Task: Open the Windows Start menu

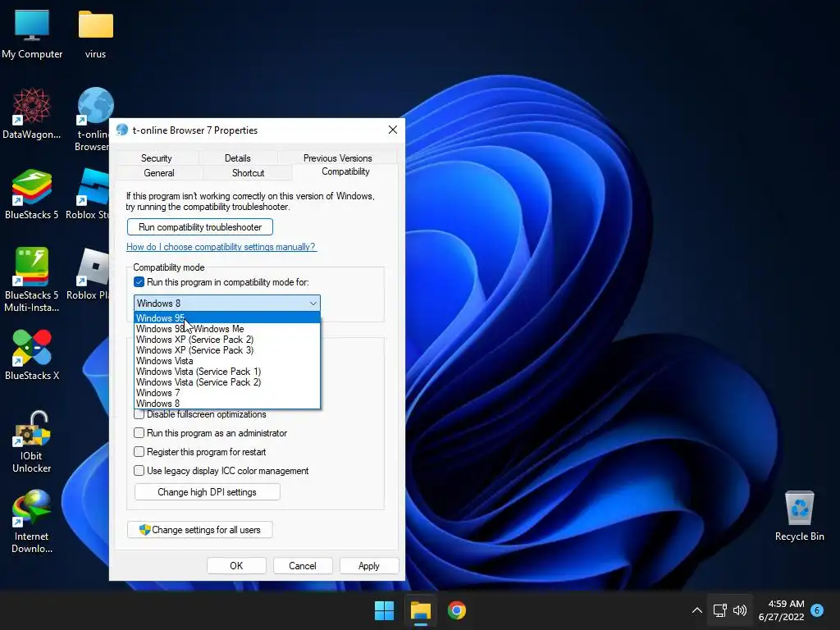Action: point(384,610)
